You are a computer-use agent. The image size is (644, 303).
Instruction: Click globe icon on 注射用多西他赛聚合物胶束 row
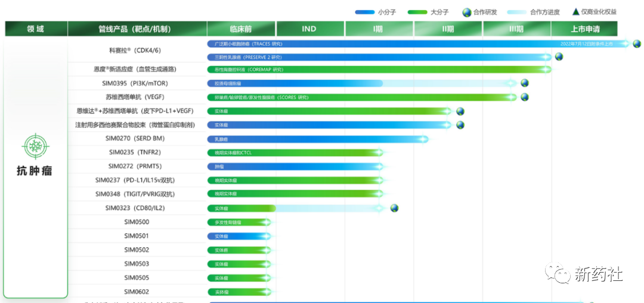[x=460, y=125]
